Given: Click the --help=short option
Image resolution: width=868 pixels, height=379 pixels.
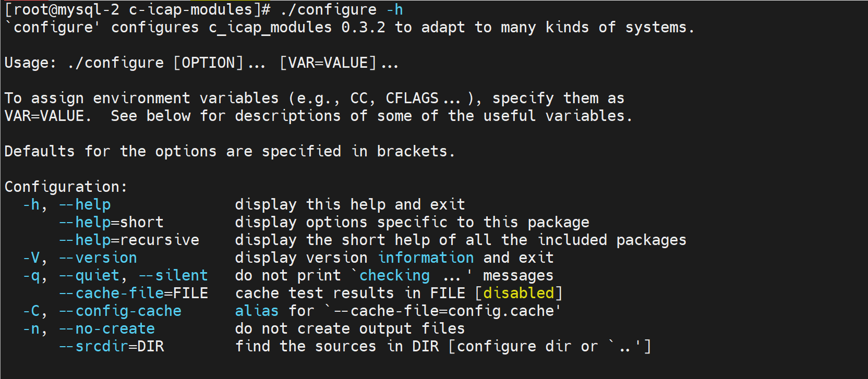Looking at the screenshot, I should tap(111, 223).
